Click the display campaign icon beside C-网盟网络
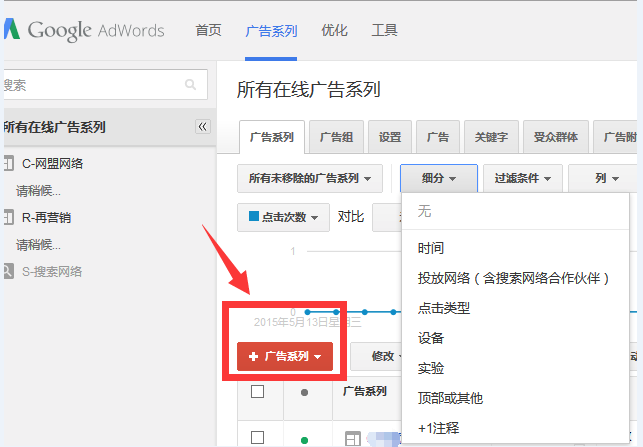Screen dimensions: 643x447 (9, 163)
